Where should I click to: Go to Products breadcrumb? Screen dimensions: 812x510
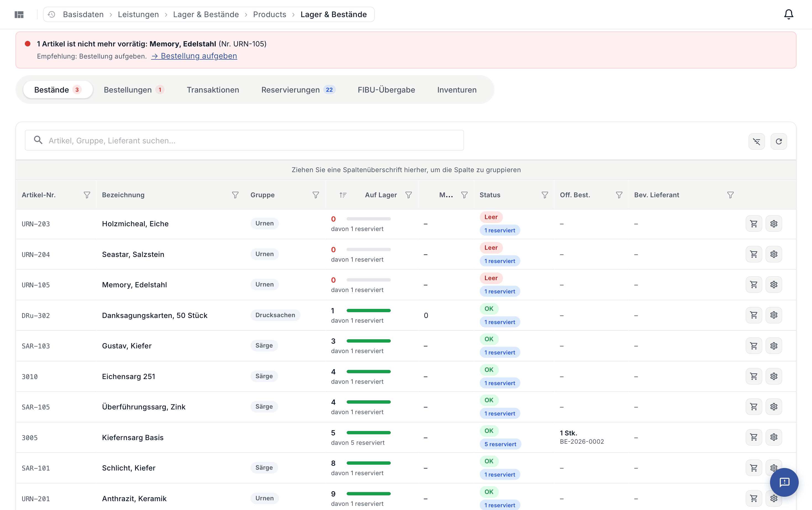pyautogui.click(x=270, y=14)
